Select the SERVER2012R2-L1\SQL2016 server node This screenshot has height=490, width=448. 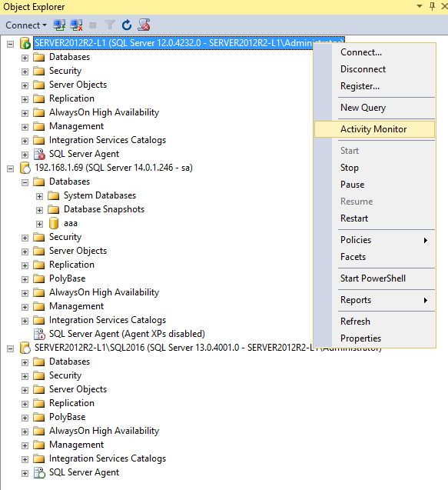(x=207, y=348)
